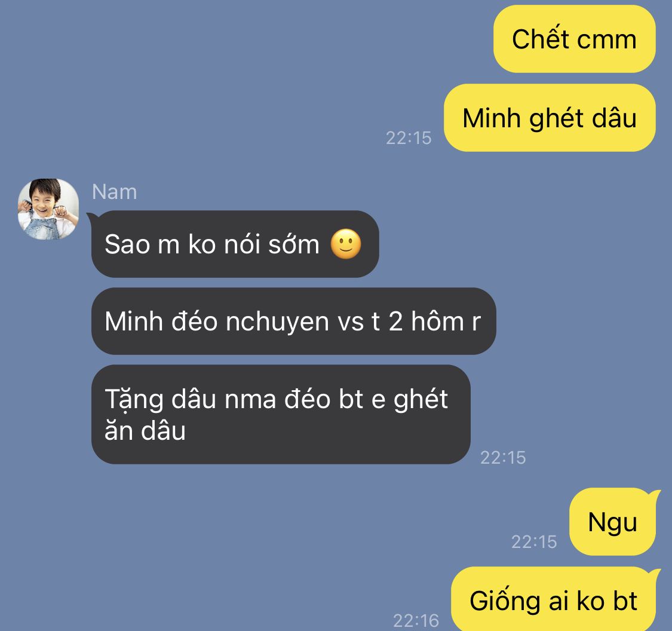
Task: Tap the word 'cmm' in top bubble
Action: point(607,40)
